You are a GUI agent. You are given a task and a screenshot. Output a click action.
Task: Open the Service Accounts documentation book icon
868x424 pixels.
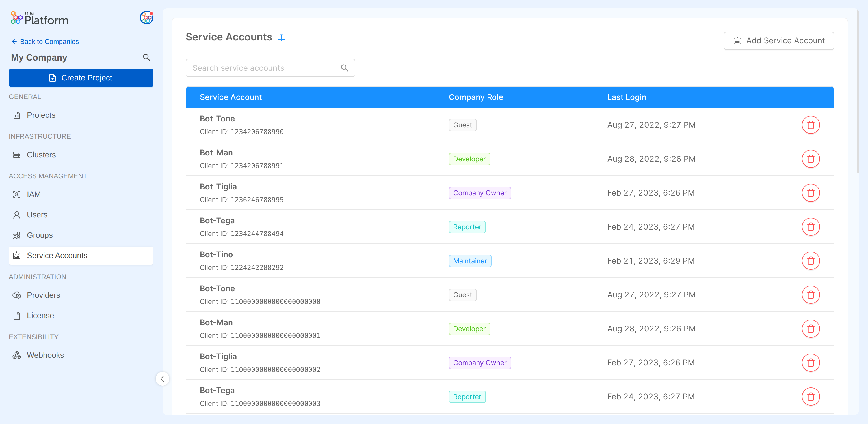282,37
